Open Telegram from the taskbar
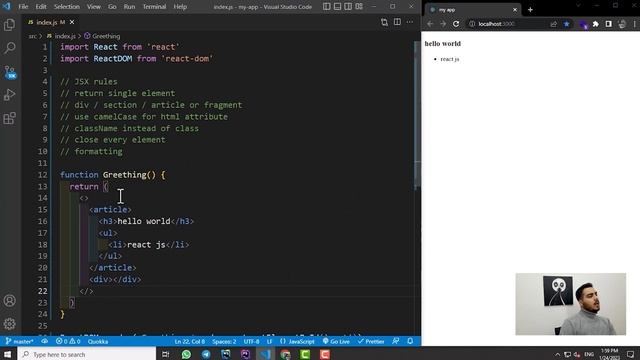 click(206, 354)
